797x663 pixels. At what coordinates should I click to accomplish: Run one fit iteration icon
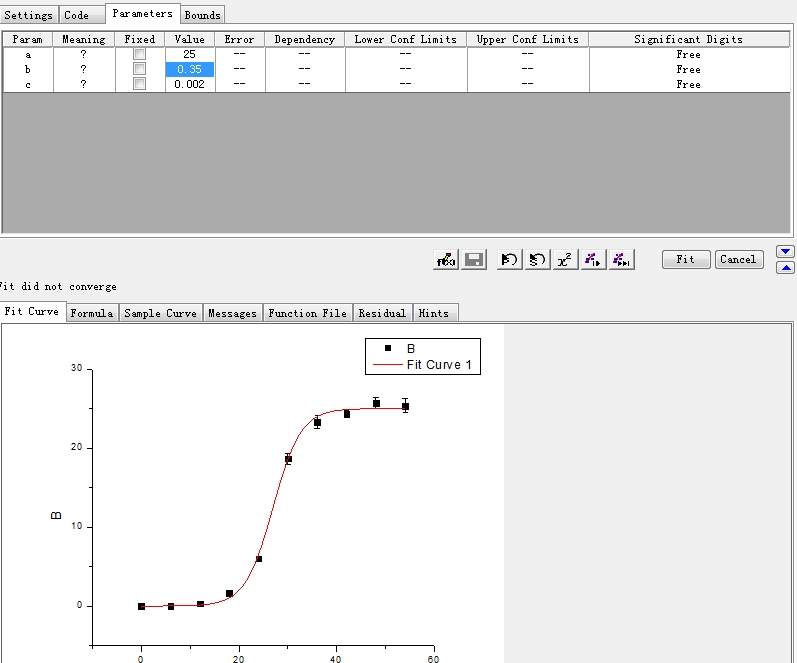coord(593,260)
